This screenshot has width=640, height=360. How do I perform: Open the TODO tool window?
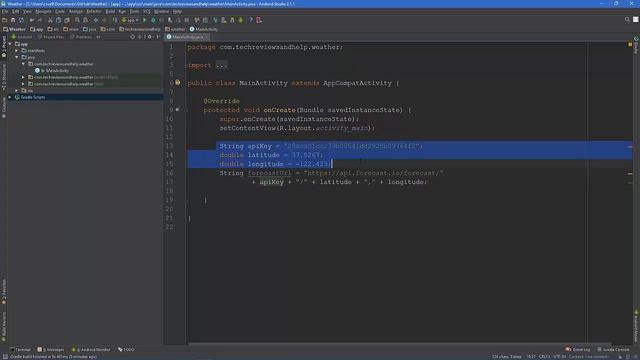point(126,349)
